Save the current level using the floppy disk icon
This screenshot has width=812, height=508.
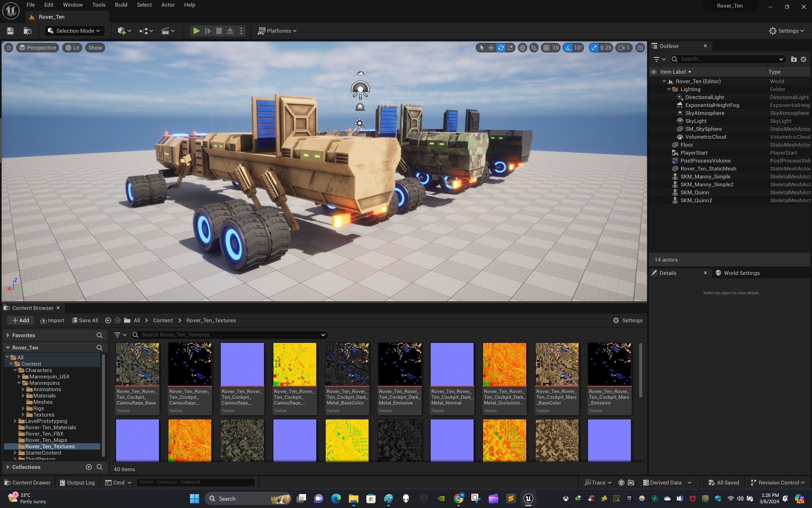(x=10, y=31)
